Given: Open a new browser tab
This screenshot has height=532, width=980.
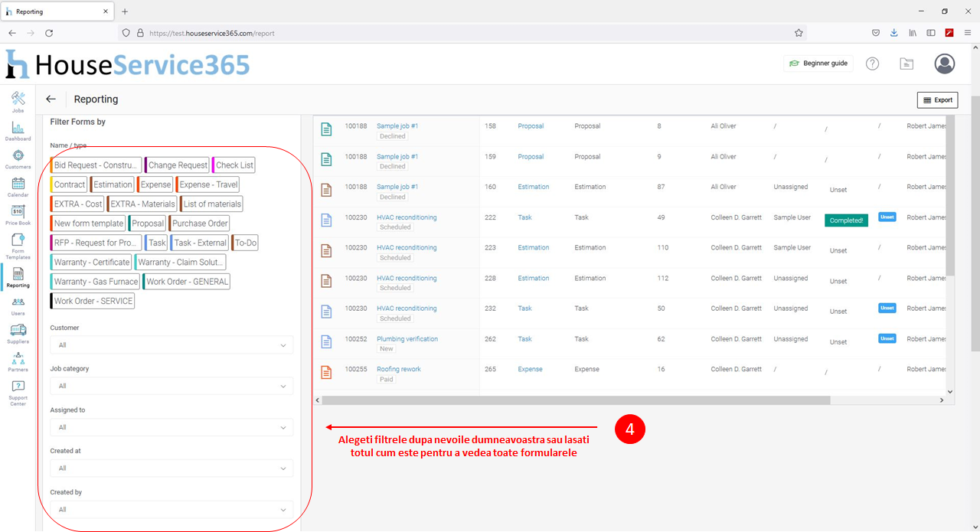Looking at the screenshot, I should [125, 11].
